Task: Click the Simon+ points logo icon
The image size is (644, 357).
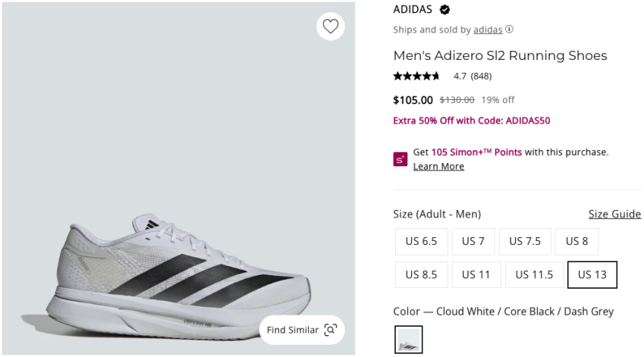Action: (400, 159)
